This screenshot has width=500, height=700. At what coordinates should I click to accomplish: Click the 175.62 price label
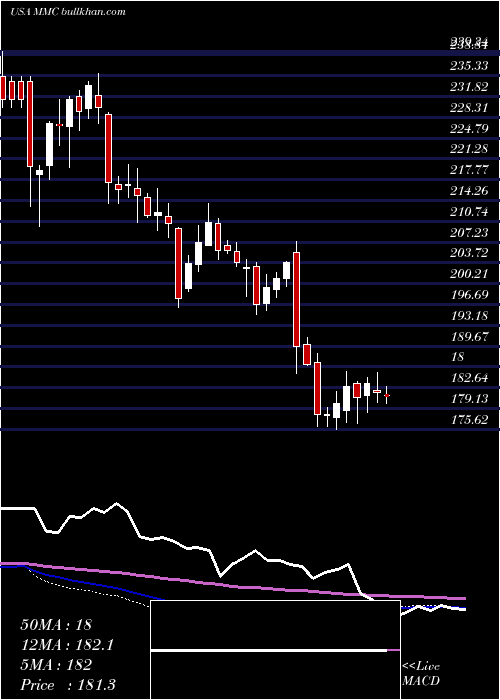coord(469,420)
